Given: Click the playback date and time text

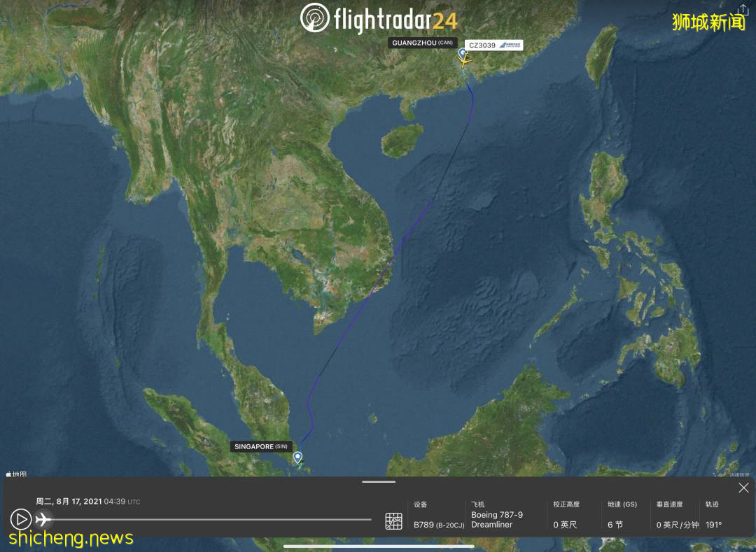Looking at the screenshot, I should [x=87, y=502].
